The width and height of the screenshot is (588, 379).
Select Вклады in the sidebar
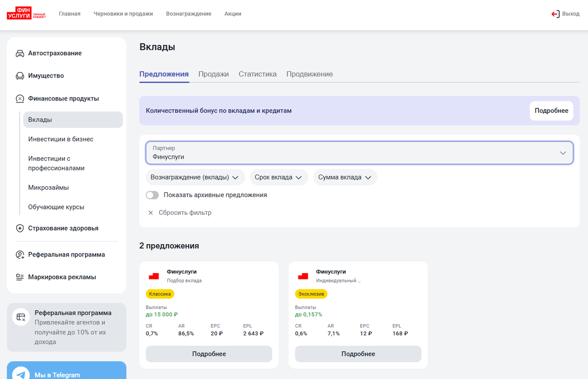73,120
